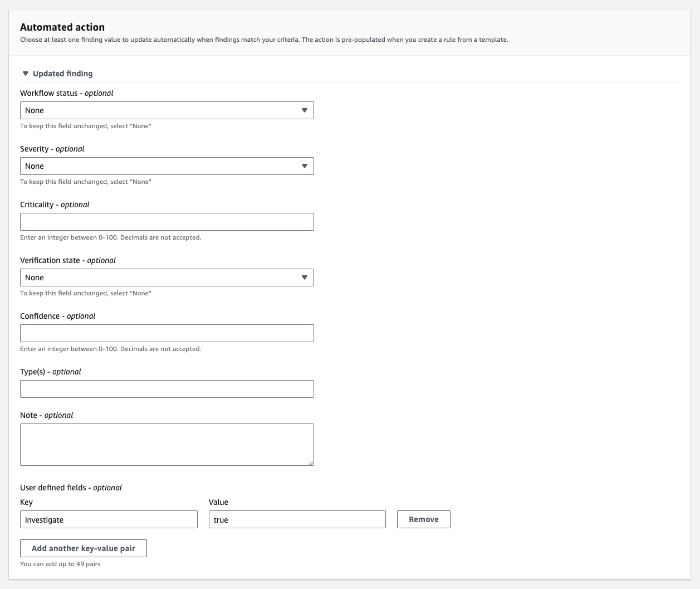Select the Value field containing true
This screenshot has height=589, width=700.
pos(297,519)
